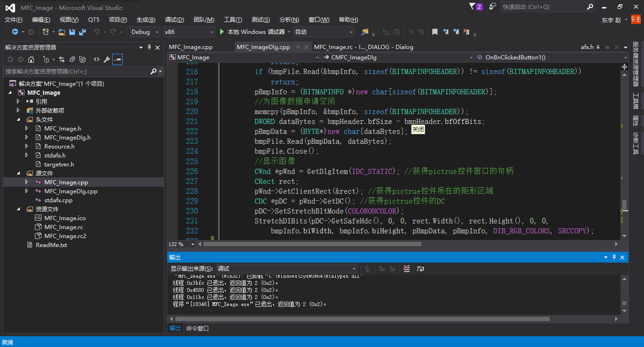Screen dimensions: 644x347
Task: Click the Output panel horizontal scrollbar thumb
Action: coord(362,319)
